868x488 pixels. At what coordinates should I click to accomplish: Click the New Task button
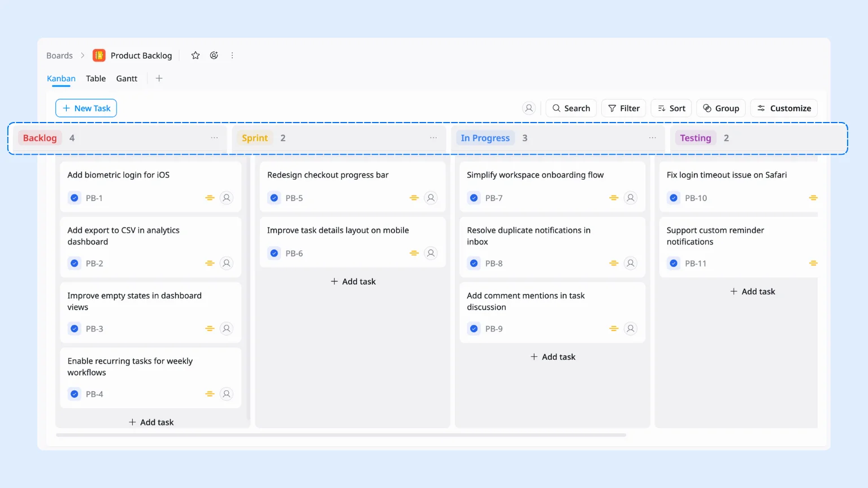pyautogui.click(x=86, y=108)
